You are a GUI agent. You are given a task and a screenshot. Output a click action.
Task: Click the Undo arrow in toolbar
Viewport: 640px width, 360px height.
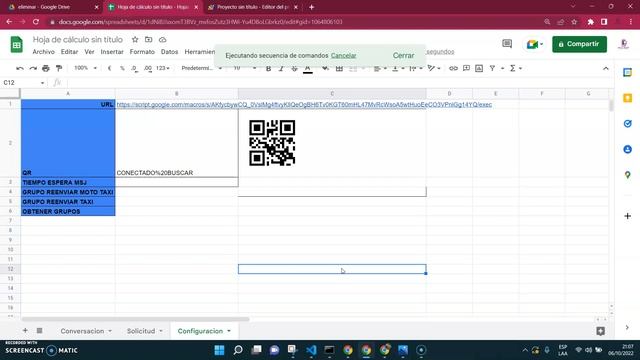[20, 68]
